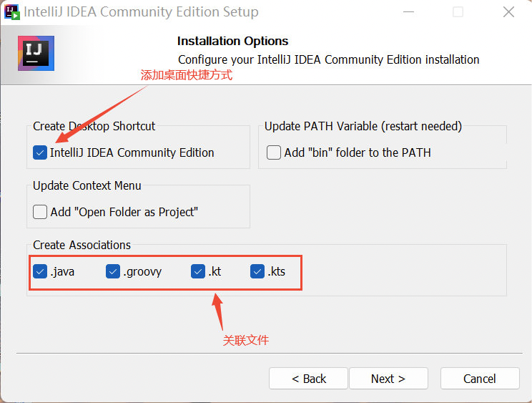Click the Create Desktop Shortcut group label
Screen dimensions: 532x403
(x=94, y=126)
